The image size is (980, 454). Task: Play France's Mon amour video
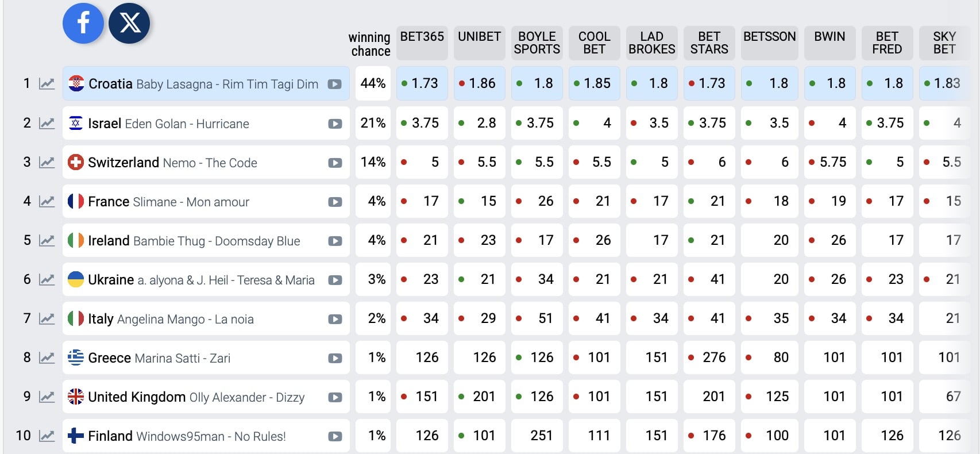335,202
